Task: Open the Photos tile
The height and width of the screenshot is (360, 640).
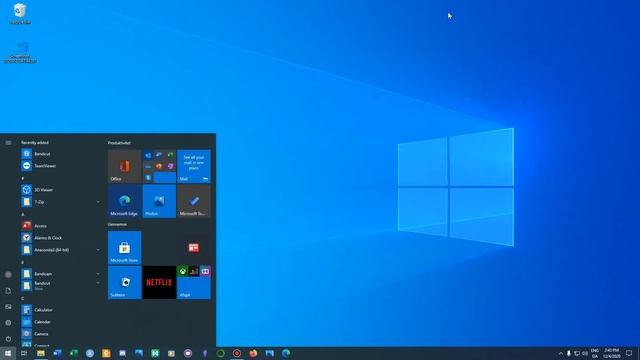Action: click(159, 201)
